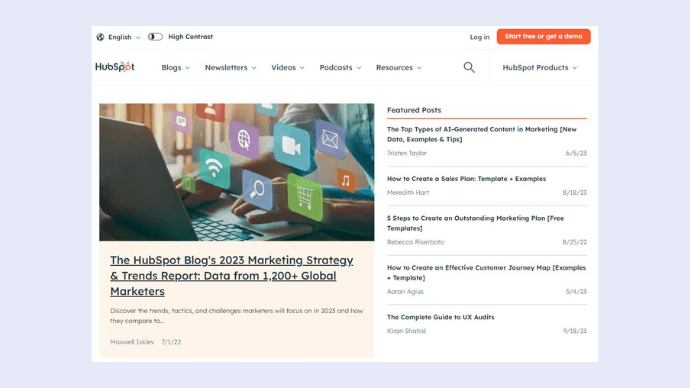Click the HubSpot logo
Image resolution: width=690 pixels, height=388 pixels.
(115, 67)
